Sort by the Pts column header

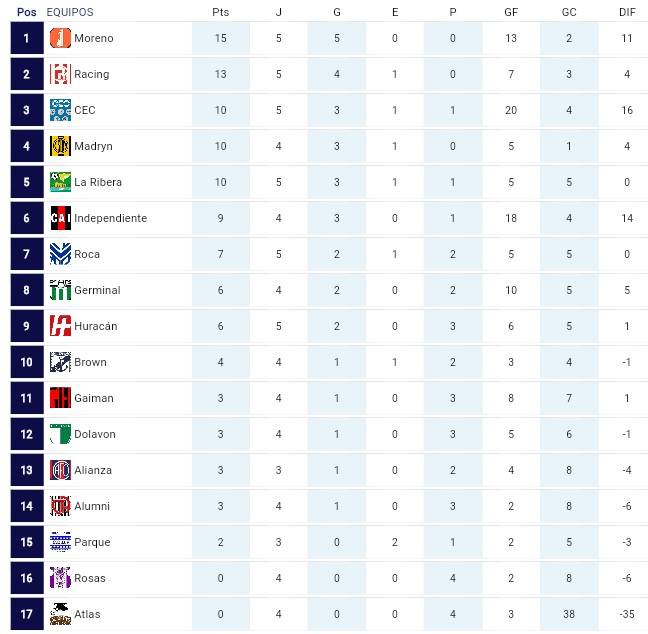(x=220, y=12)
